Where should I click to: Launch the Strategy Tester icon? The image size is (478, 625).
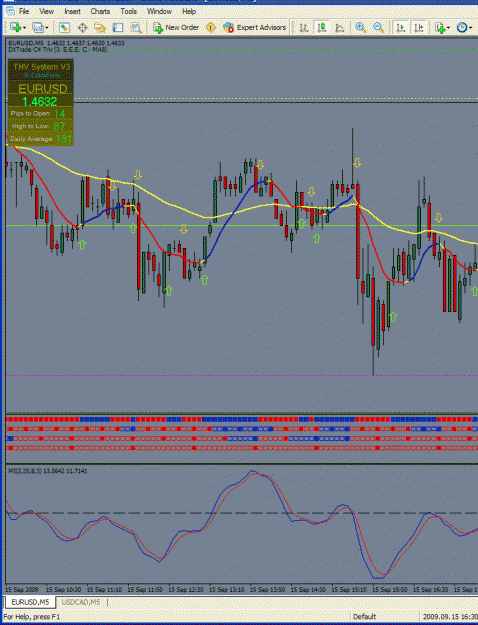[x=136, y=28]
